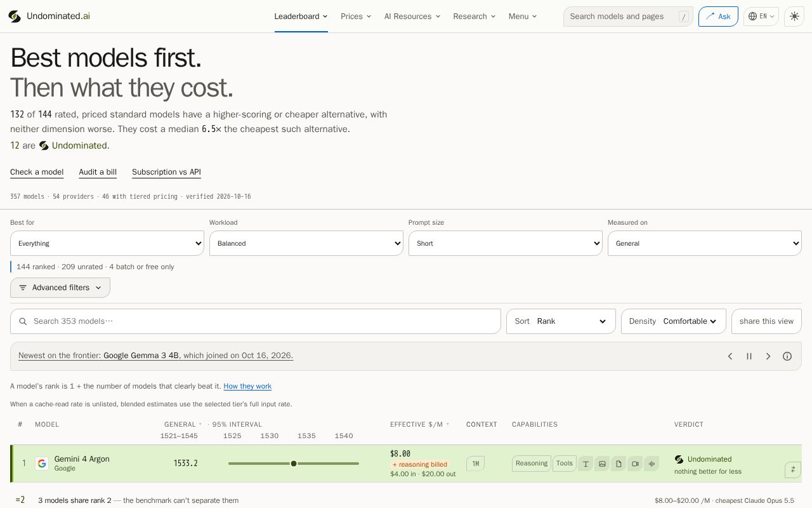Open the Measured on dropdown

click(705, 243)
